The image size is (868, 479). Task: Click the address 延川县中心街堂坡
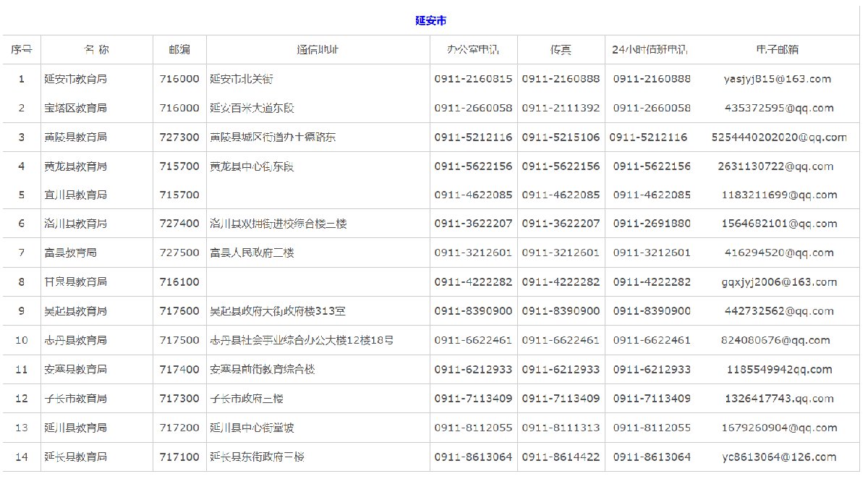(x=252, y=428)
